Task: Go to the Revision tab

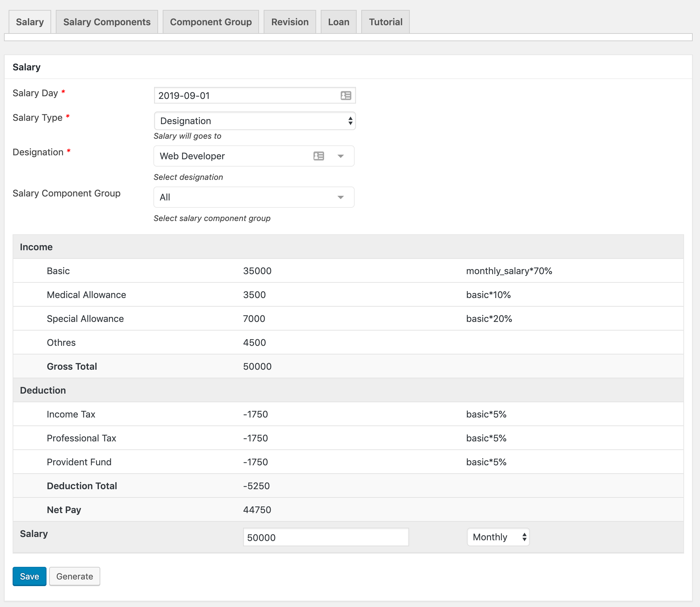Action: coord(290,22)
